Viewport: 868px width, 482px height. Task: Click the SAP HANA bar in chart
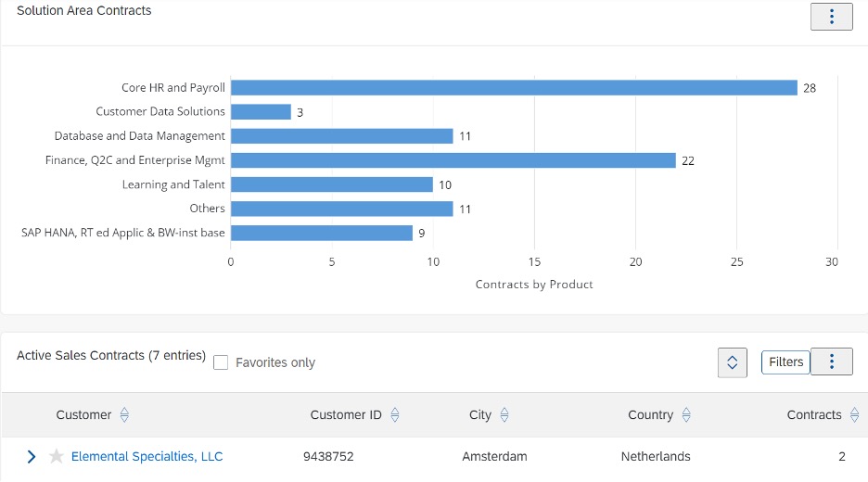click(x=322, y=233)
